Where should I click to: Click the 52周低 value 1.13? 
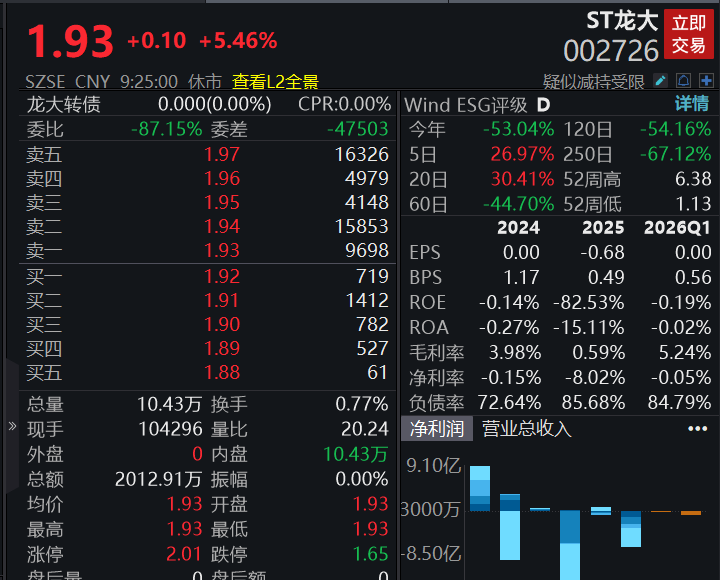693,204
